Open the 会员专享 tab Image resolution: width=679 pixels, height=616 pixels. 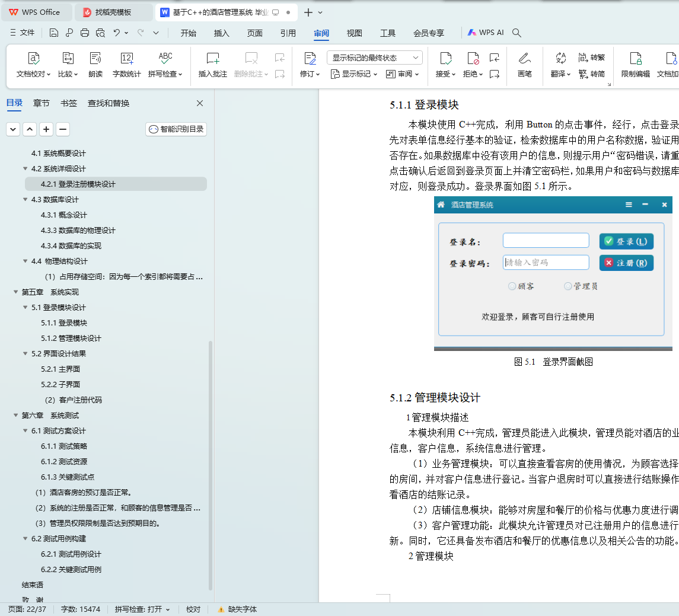(x=429, y=33)
